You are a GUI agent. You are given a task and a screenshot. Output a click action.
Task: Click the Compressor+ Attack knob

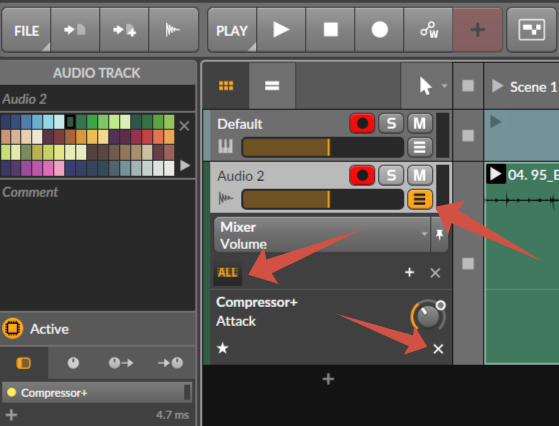point(427,316)
